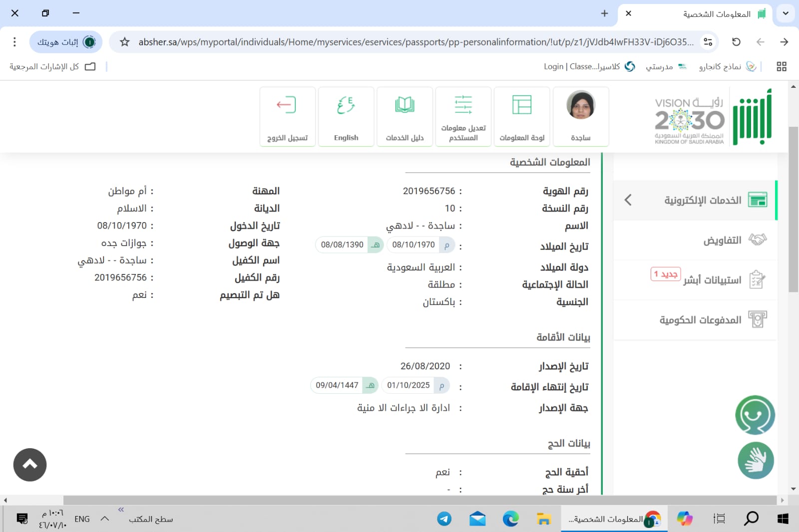Click the logout icon (تسجيل الخروج)

[x=287, y=106]
